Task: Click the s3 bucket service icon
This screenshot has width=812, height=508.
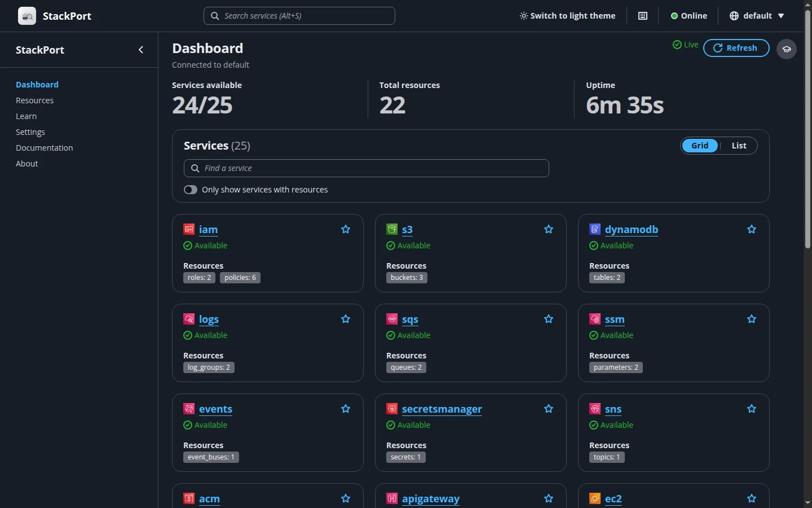Action: [392, 229]
